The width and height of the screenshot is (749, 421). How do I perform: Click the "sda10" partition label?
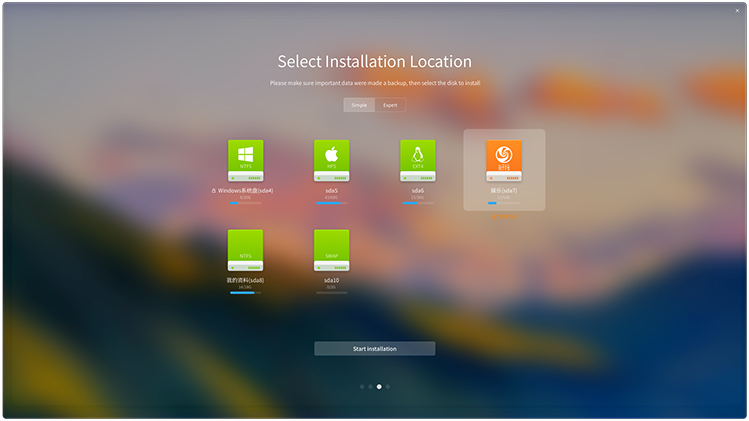(x=332, y=280)
